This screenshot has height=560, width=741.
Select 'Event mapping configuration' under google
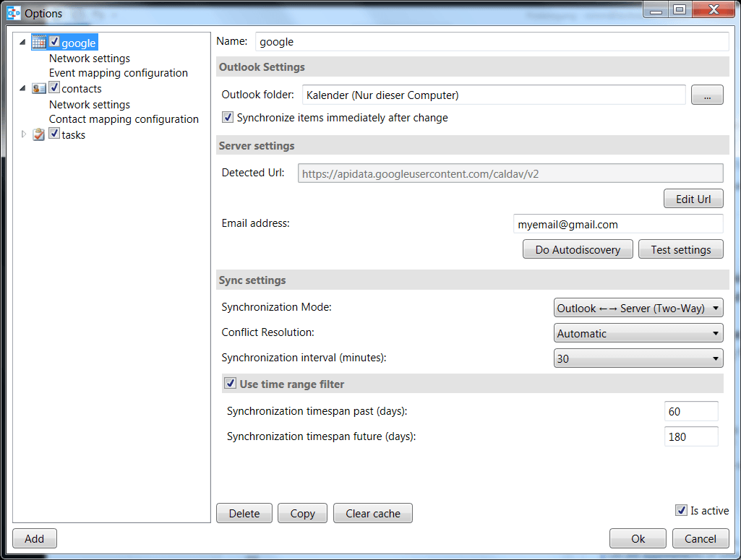[118, 72]
